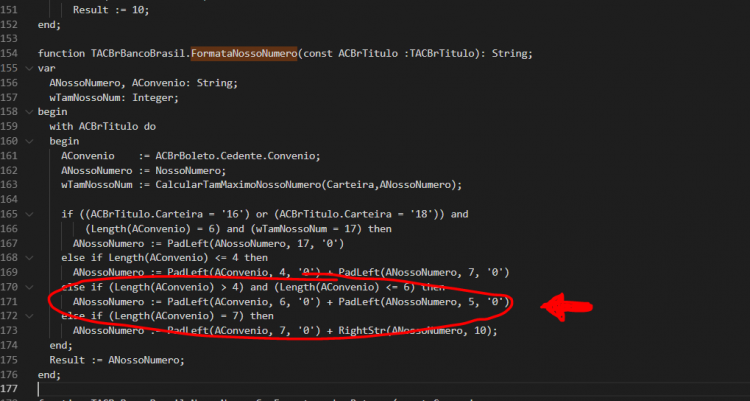The image size is (750, 401).
Task: Click line number 154 in gutter
Action: pos(9,54)
